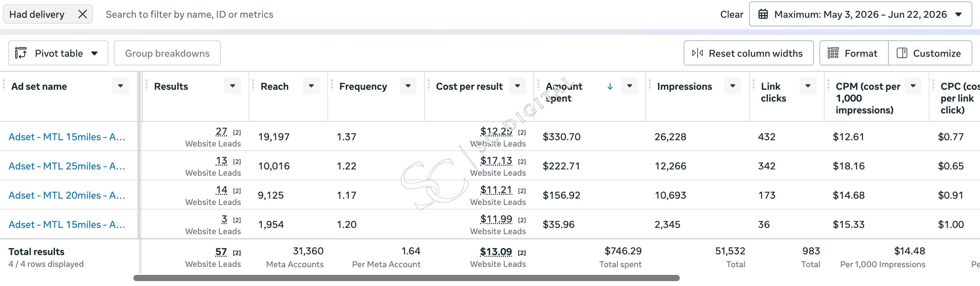980x286 pixels.
Task: Click Clear to reset filters
Action: point(731,15)
